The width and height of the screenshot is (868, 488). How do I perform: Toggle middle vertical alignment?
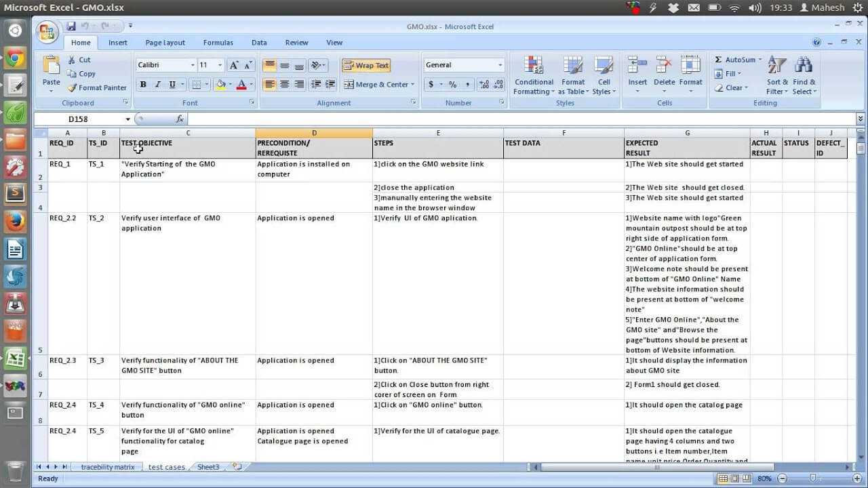(x=285, y=65)
